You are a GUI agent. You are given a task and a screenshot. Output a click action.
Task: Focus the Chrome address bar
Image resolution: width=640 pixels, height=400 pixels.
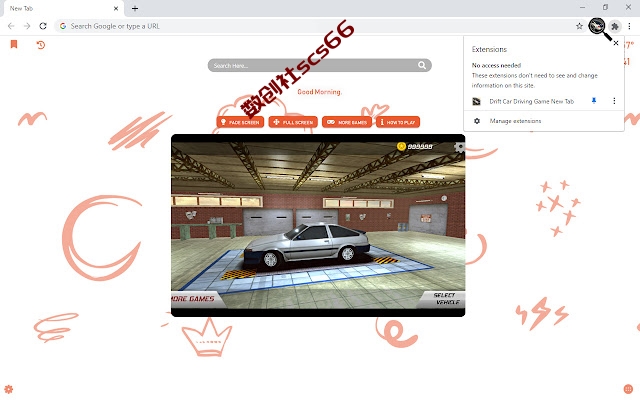[x=318, y=26]
